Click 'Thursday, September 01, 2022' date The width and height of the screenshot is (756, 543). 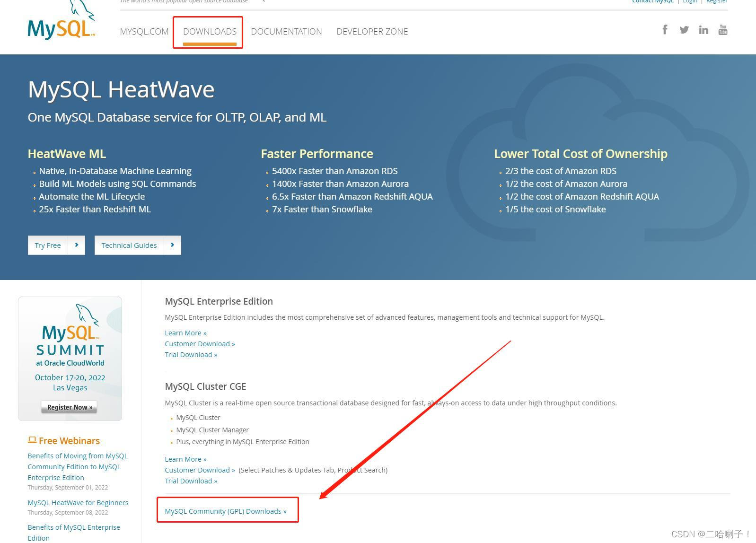[68, 488]
